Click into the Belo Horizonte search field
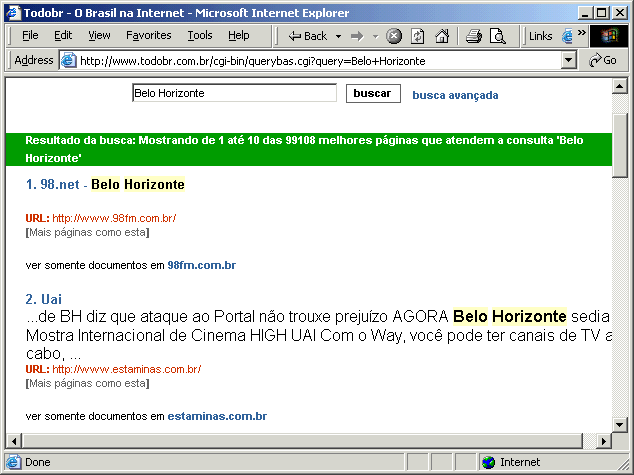The image size is (634, 475). 234,93
